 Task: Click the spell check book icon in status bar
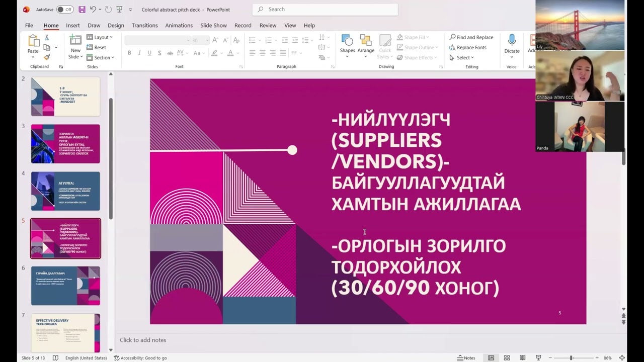55,358
